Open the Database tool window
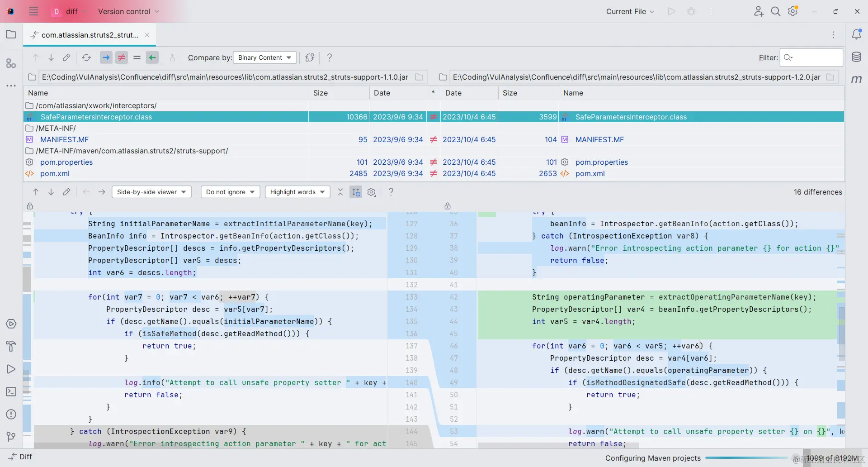Screen dimensions: 868x467 point(857,57)
